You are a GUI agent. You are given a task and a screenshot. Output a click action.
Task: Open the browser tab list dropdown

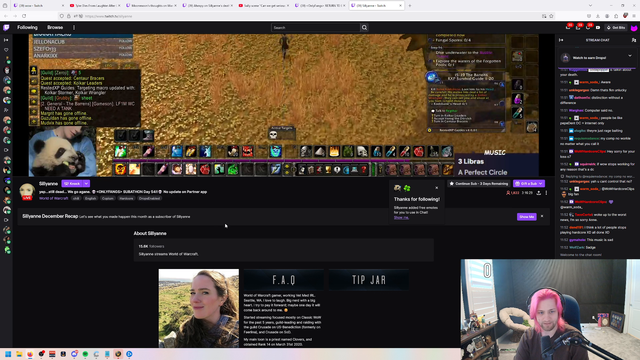click(x=590, y=5)
